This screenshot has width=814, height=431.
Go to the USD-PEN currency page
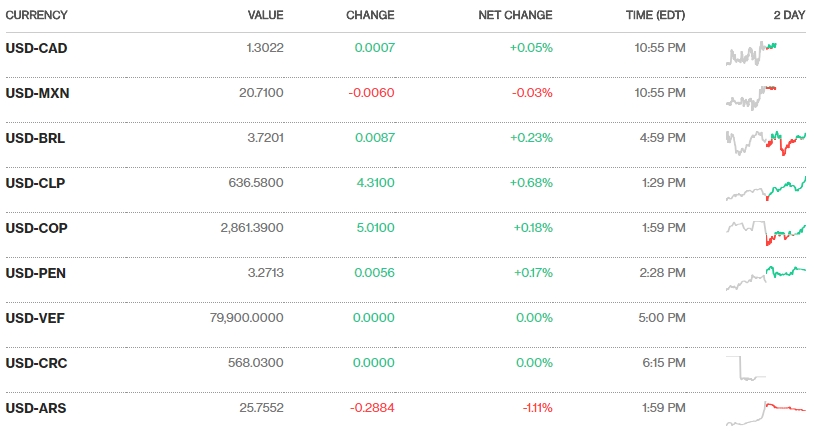(x=35, y=273)
